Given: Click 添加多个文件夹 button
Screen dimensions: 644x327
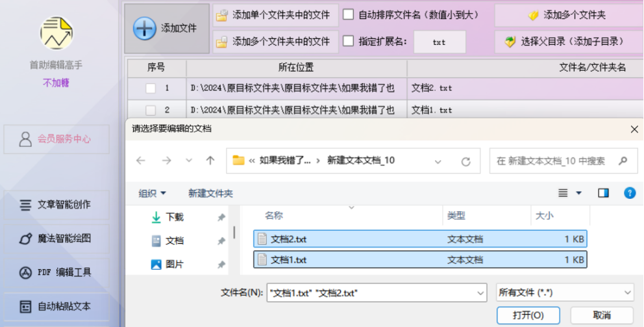Looking at the screenshot, I should (x=569, y=16).
